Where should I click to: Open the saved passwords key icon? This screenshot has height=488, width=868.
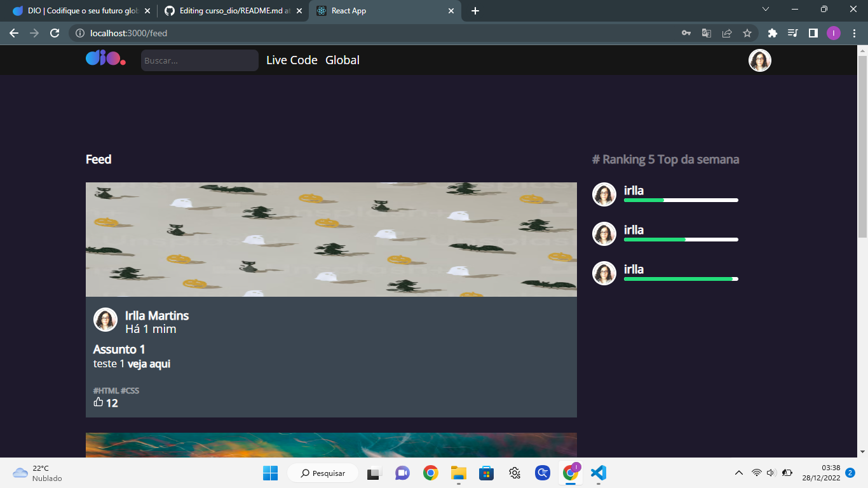[686, 33]
